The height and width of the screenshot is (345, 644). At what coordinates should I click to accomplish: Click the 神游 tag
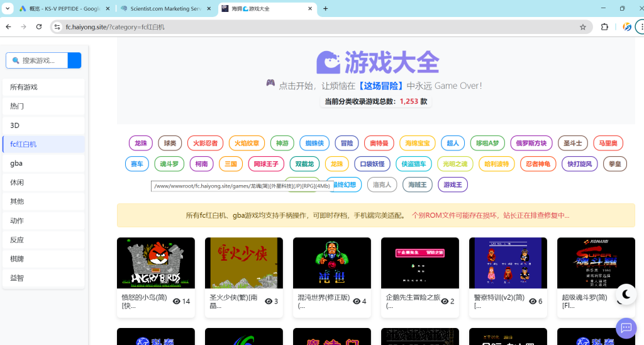(x=282, y=143)
